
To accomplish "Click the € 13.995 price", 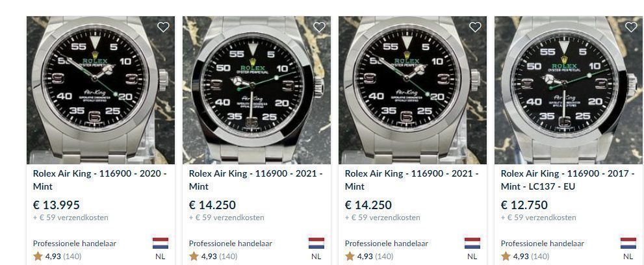I will point(57,205).
